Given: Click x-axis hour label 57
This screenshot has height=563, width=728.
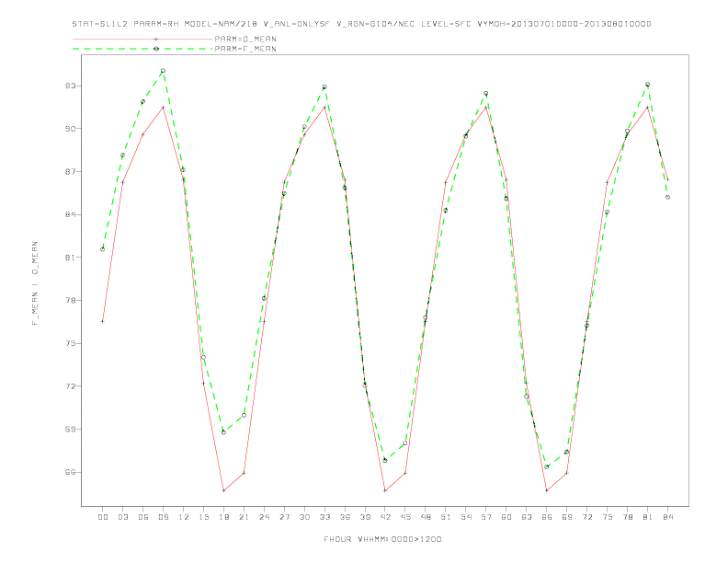Looking at the screenshot, I should (486, 517).
